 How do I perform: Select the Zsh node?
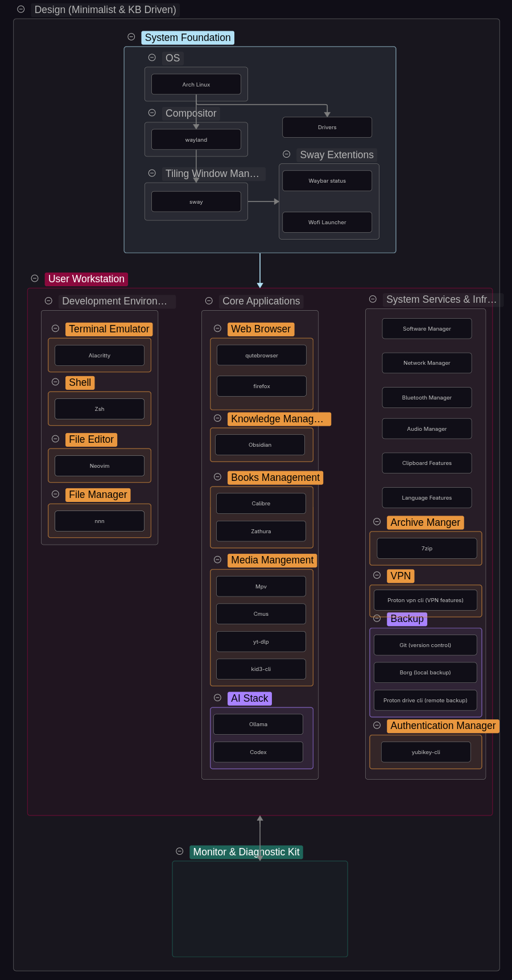(100, 409)
